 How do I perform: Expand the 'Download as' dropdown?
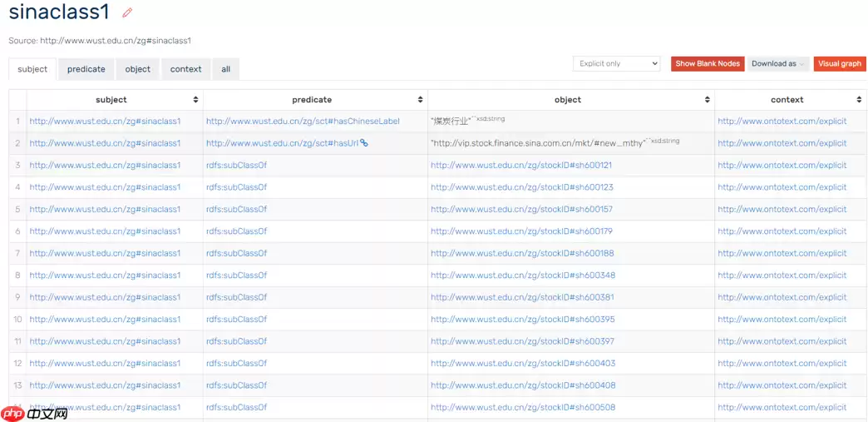click(778, 63)
